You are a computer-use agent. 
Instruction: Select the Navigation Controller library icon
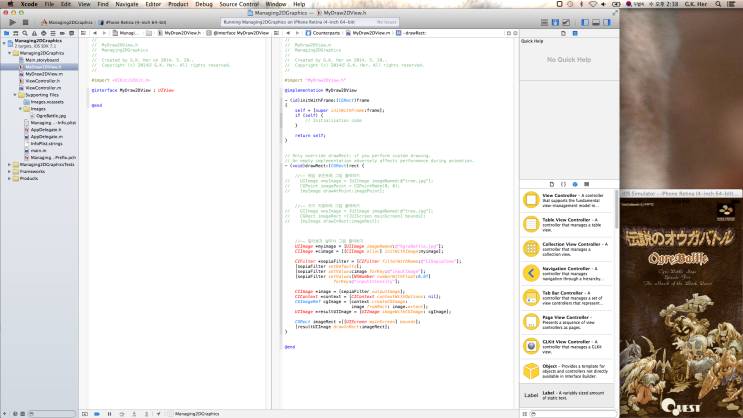click(x=530, y=271)
